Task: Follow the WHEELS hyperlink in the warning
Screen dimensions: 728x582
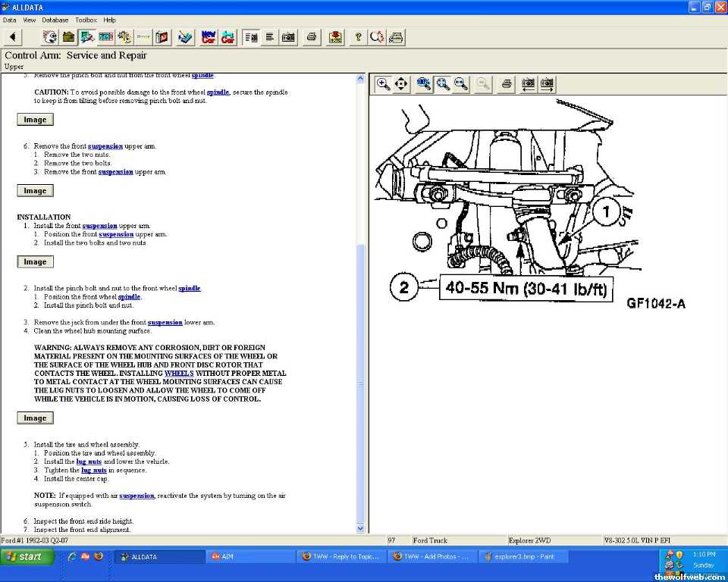Action: click(x=179, y=374)
